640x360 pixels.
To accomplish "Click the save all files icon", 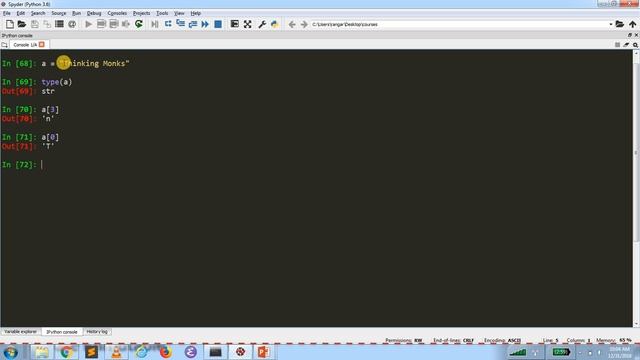I will pyautogui.click(x=47, y=24).
